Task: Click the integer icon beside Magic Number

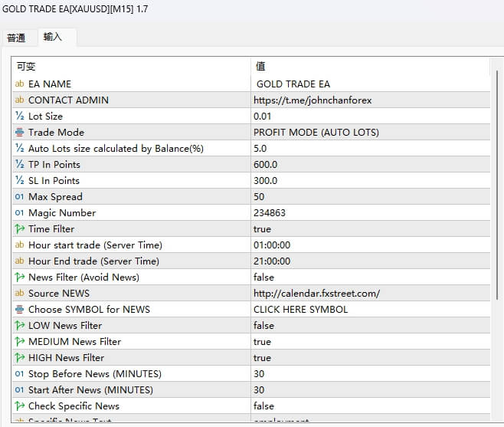Action: (x=20, y=212)
